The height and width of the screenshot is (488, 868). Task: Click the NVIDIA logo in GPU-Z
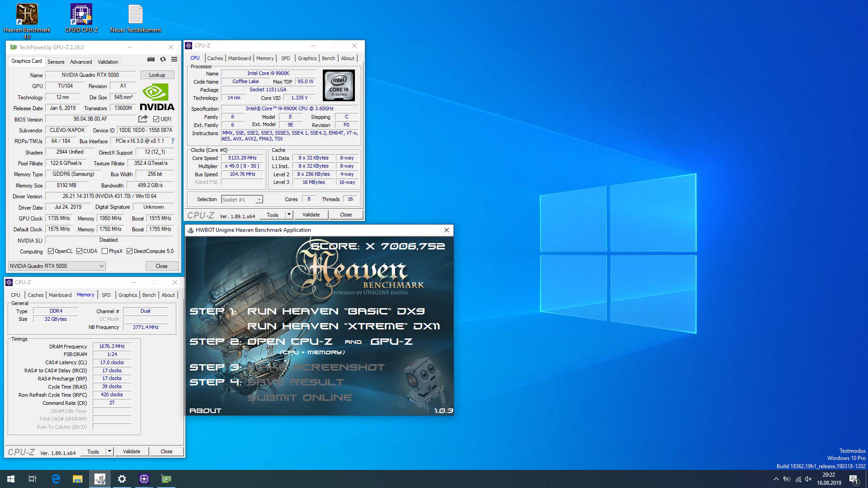click(x=157, y=97)
